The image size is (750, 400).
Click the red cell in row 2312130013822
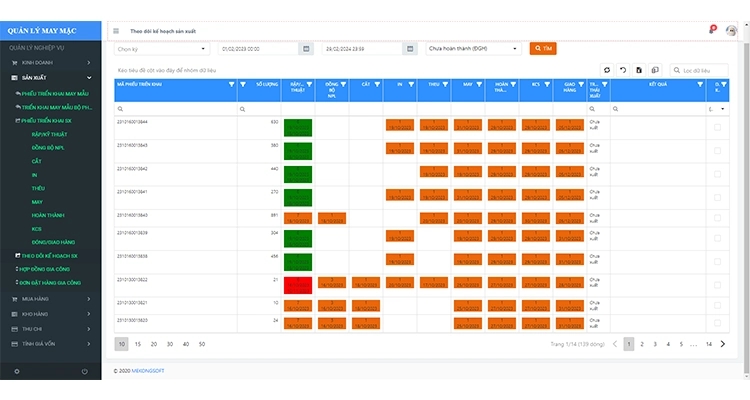(x=297, y=284)
